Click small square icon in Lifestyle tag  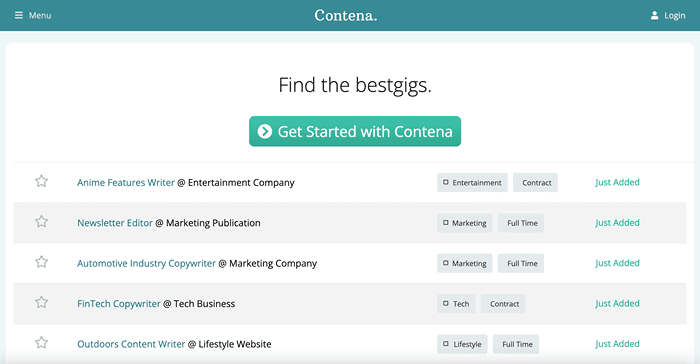pyautogui.click(x=446, y=343)
